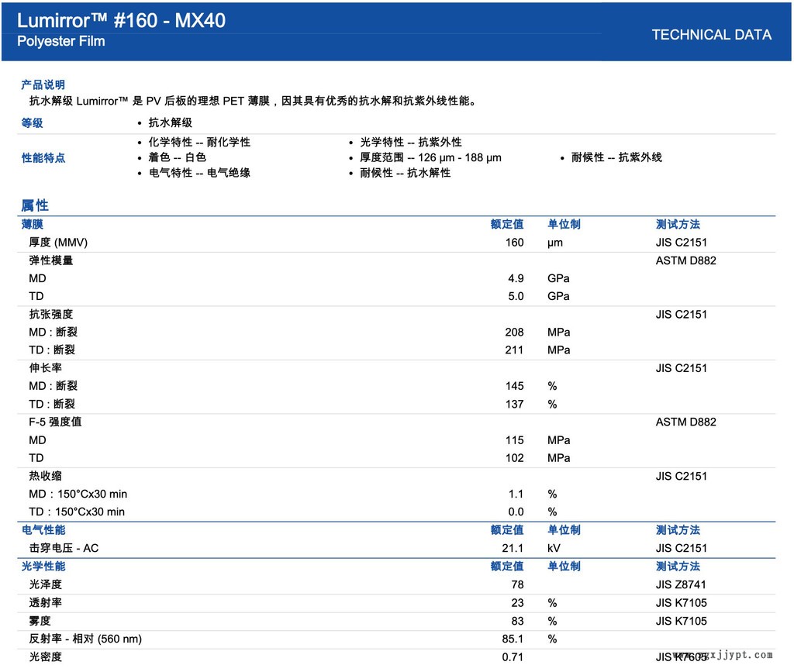Click the thickness value "160"
The height and width of the screenshot is (672, 794).
[515, 243]
